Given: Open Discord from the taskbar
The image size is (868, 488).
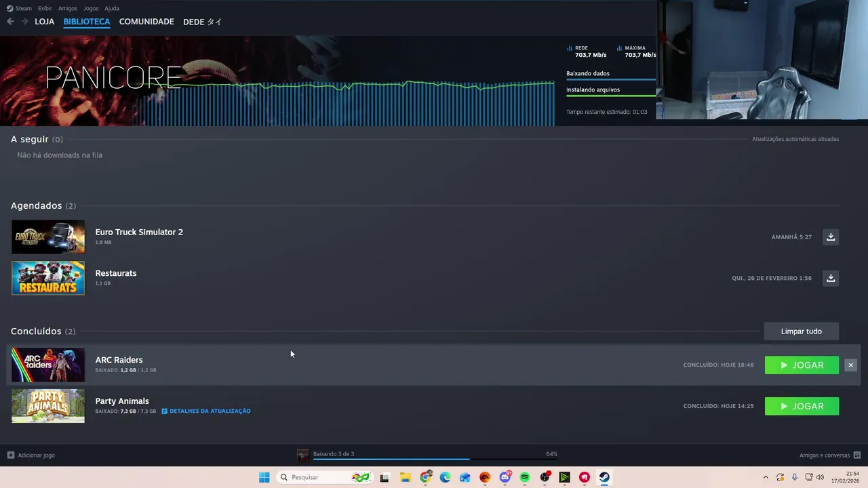Looking at the screenshot, I should [x=505, y=477].
